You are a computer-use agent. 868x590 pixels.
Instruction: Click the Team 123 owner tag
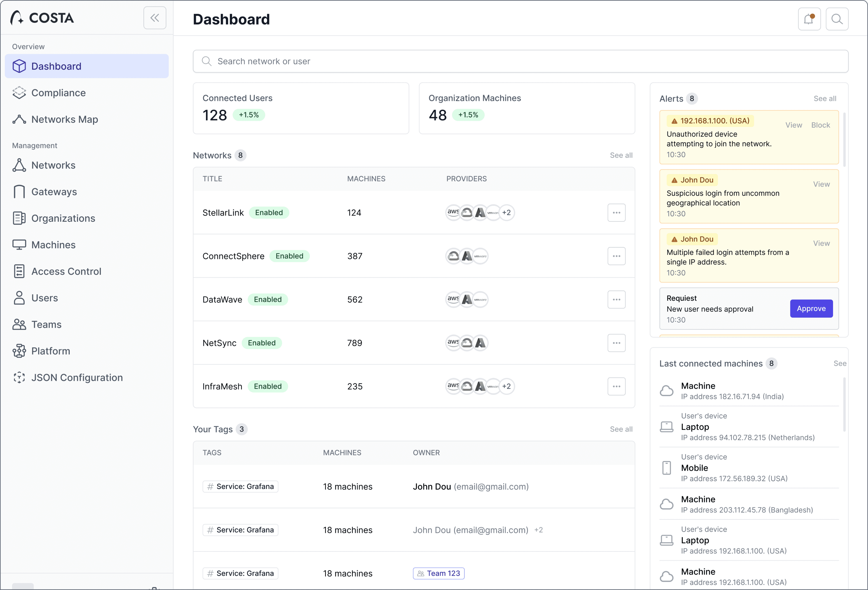pos(438,573)
